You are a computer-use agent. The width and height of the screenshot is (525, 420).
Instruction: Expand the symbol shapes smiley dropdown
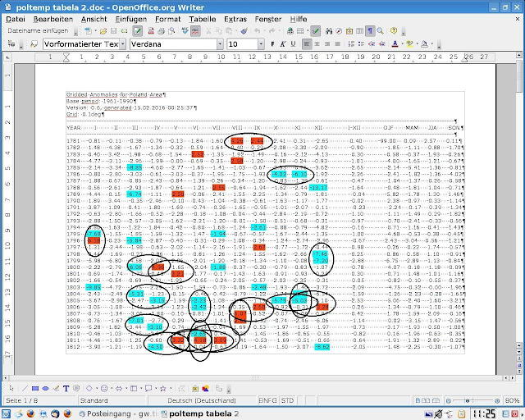112,389
